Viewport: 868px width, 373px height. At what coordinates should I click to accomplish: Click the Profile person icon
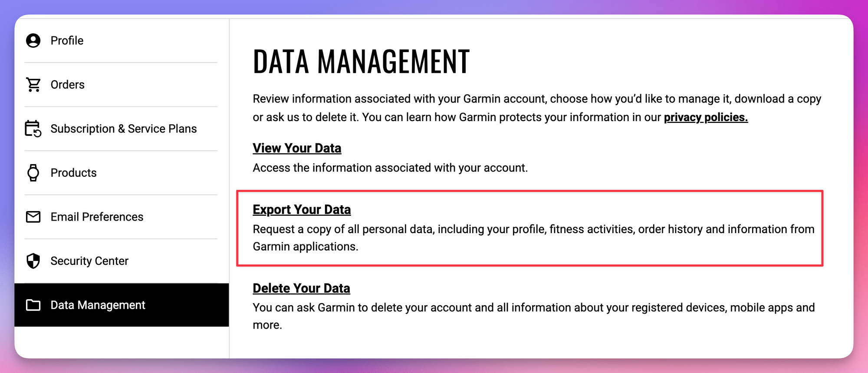coord(33,40)
